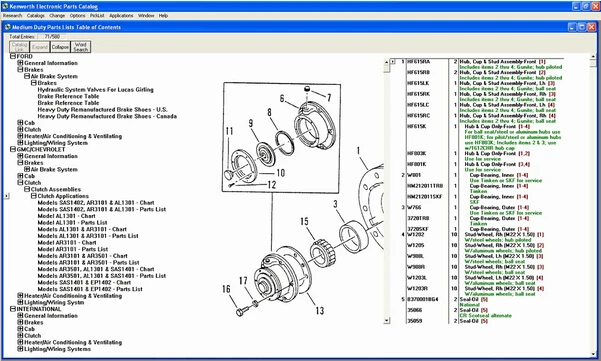Select Models AL1301 & AR3101 - Chart
The width and height of the screenshot is (601, 361).
click(82, 229)
